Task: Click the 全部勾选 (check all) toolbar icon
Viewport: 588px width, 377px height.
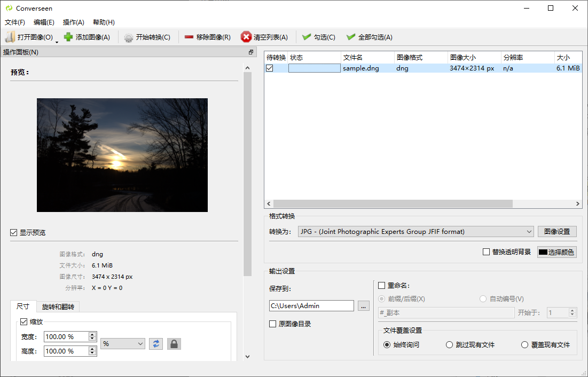Action: pyautogui.click(x=351, y=37)
